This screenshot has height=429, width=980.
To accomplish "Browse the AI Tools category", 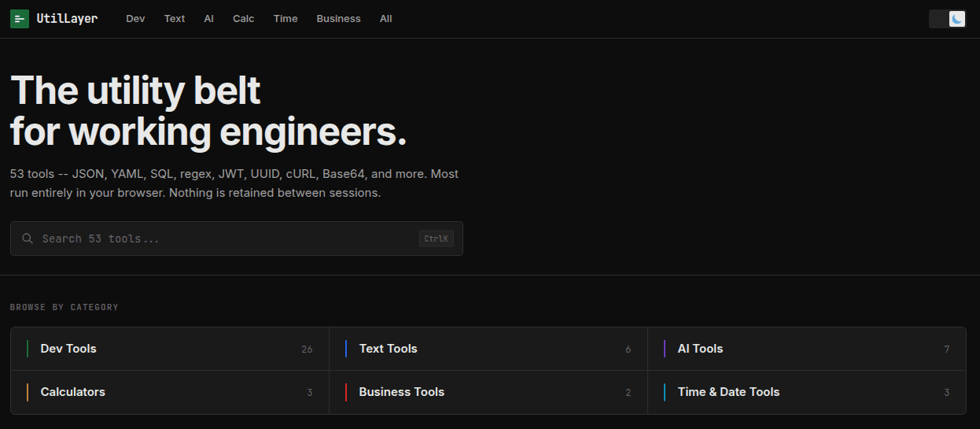I will (x=807, y=349).
